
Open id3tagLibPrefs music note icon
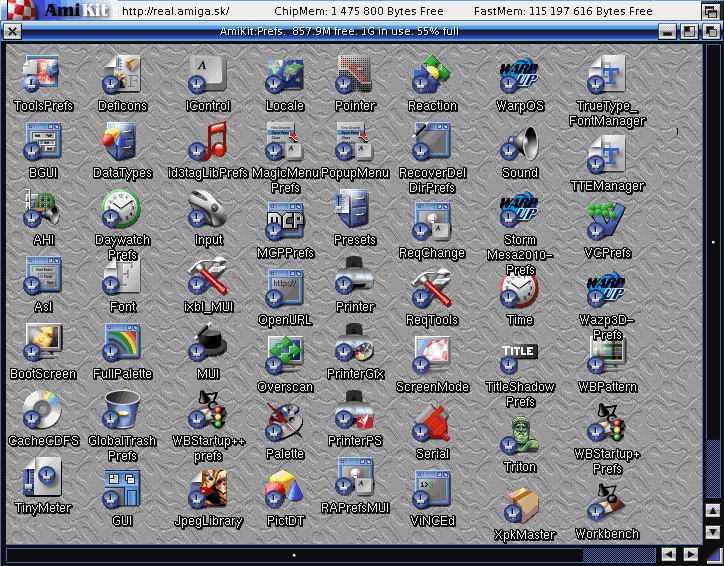pyautogui.click(x=208, y=141)
